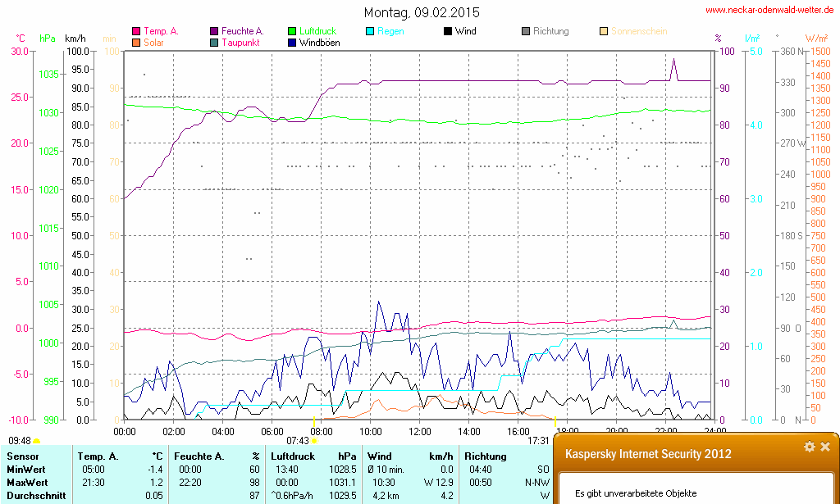This screenshot has height=504, width=840.
Task: Click the orange Solar legend swatch
Action: pyautogui.click(x=136, y=42)
